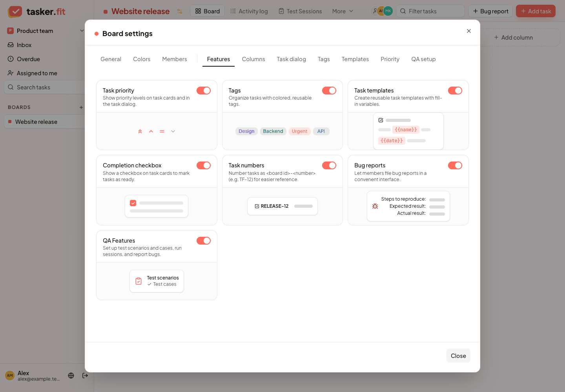Click the clipboard icon in QA Features preview

(139, 281)
